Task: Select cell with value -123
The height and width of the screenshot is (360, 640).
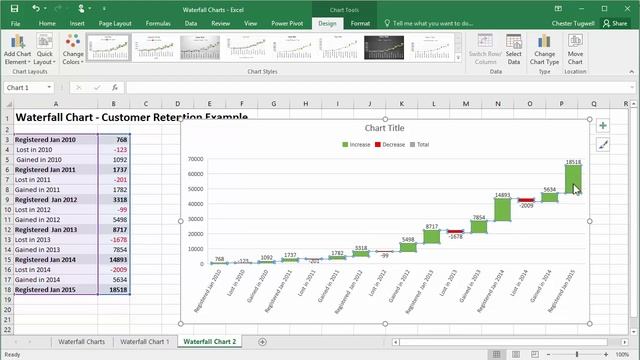Action: pos(113,150)
